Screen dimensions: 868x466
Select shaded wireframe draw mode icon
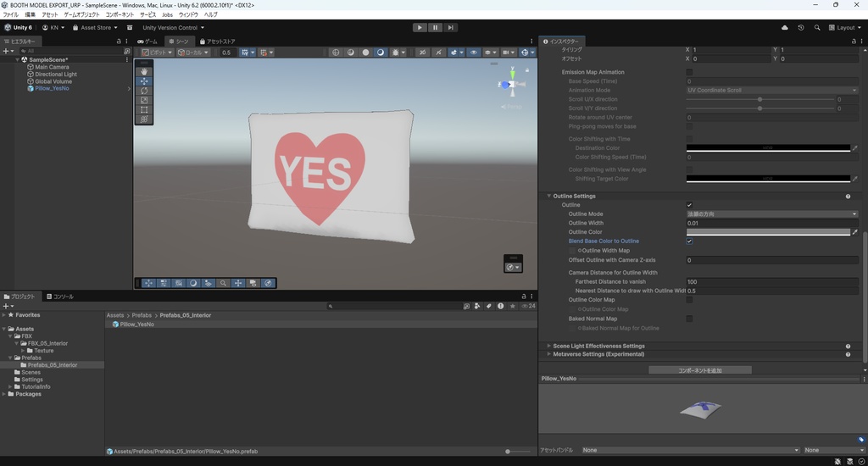(350, 53)
